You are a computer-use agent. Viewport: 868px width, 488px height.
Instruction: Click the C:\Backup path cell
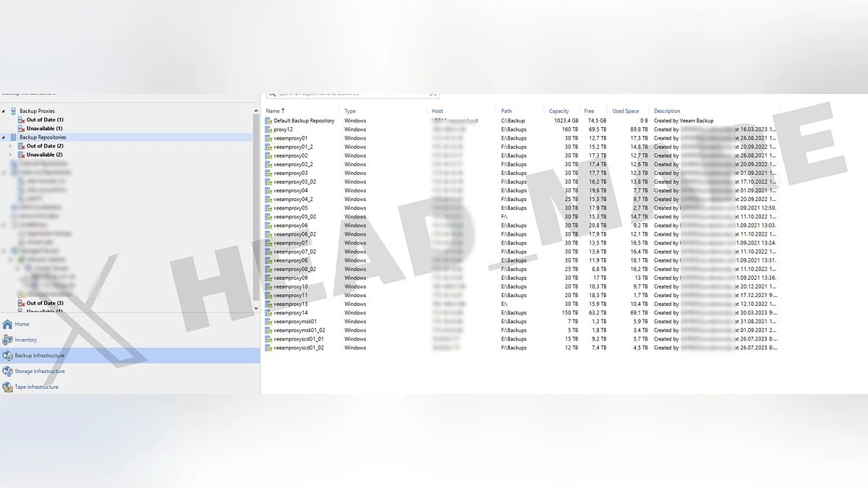(x=513, y=121)
